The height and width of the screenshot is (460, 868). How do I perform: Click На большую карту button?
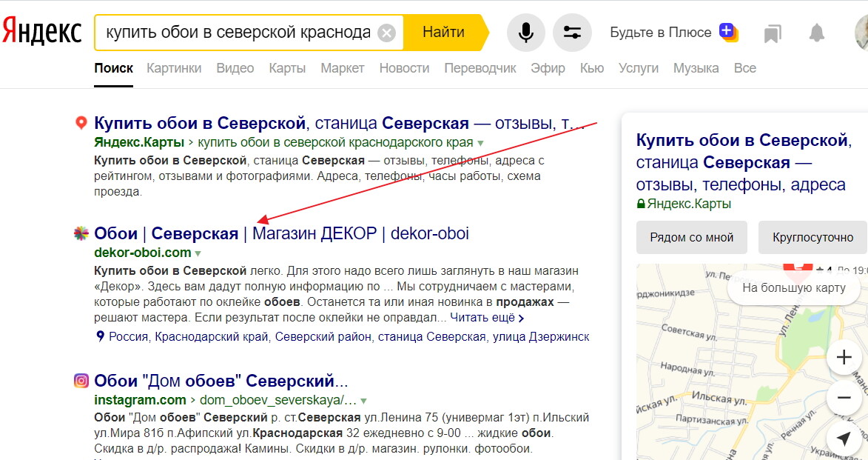(x=794, y=288)
